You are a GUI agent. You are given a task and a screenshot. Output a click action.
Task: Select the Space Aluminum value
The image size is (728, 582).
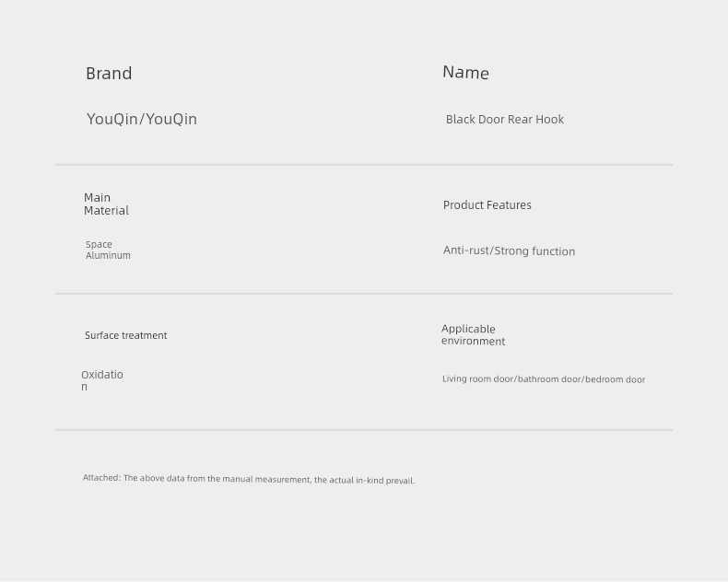point(108,250)
